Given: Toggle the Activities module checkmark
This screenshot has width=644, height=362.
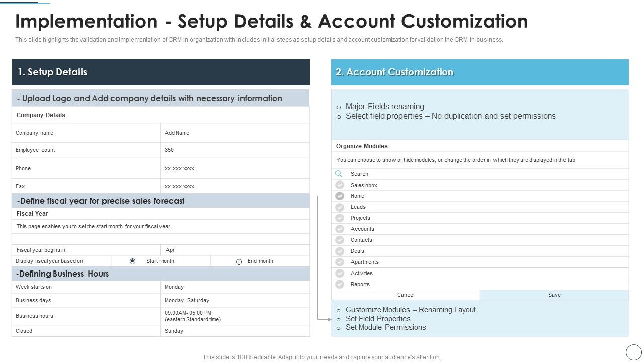Looking at the screenshot, I should (339, 273).
